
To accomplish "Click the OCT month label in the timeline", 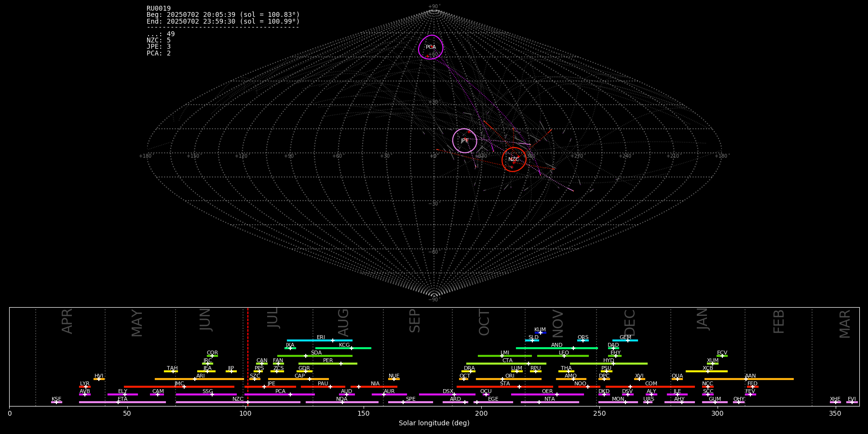I will pos(484,323).
